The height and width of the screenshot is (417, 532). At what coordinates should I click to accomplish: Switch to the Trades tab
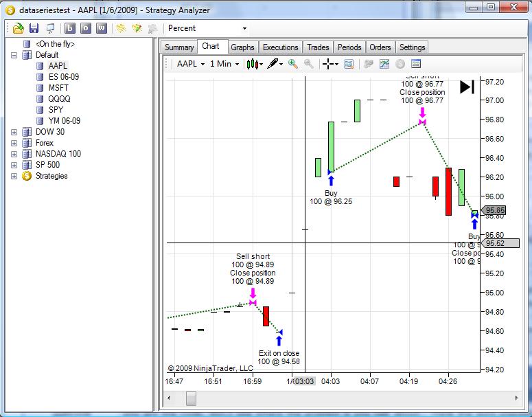pos(318,47)
